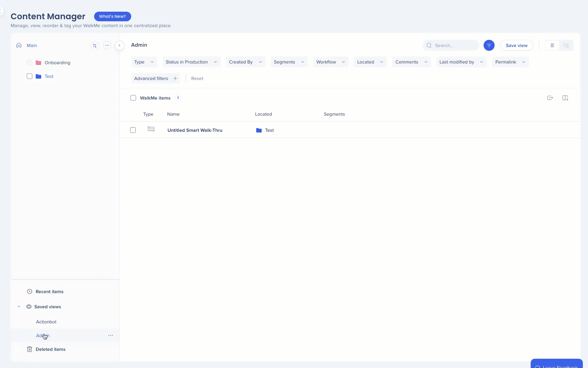Open the Deleted items view
588x368 pixels.
click(x=50, y=349)
